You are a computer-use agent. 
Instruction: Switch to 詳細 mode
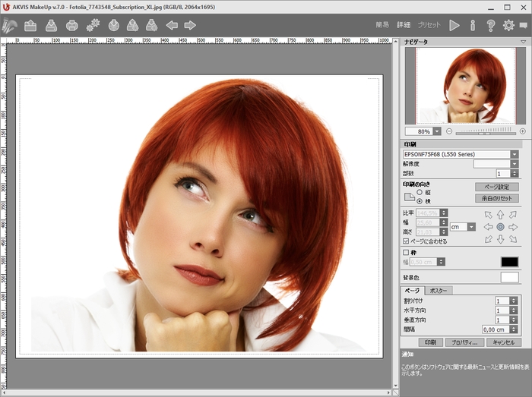point(404,25)
